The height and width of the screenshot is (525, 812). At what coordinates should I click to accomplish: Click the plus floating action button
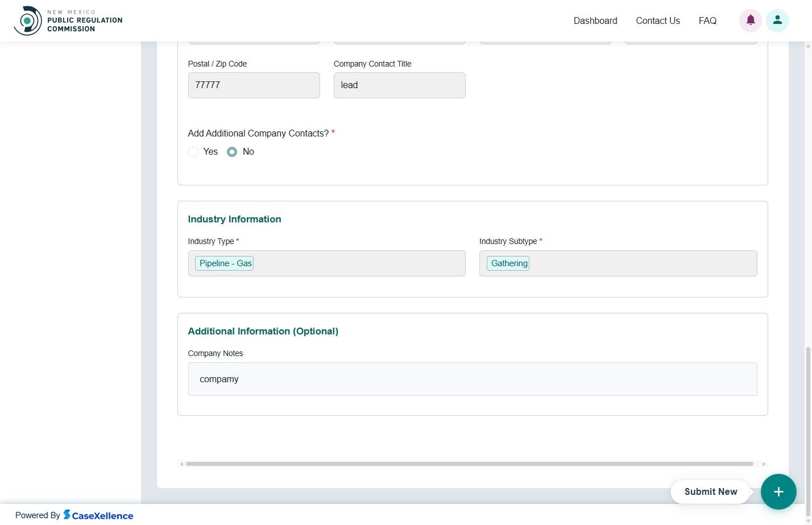[x=778, y=491]
